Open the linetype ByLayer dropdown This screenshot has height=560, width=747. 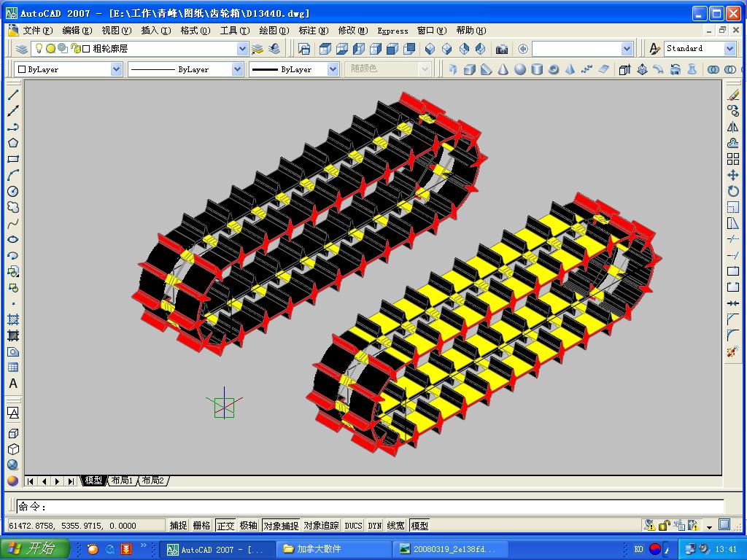(x=237, y=69)
